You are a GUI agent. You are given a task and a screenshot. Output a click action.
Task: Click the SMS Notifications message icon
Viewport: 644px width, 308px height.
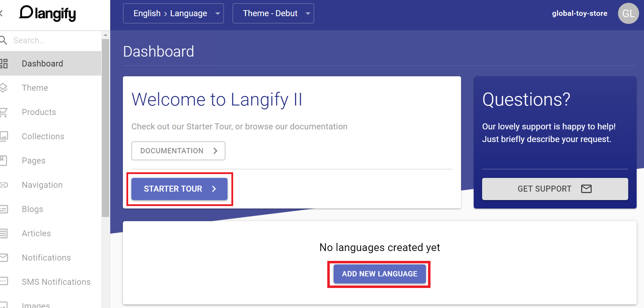coord(4,281)
